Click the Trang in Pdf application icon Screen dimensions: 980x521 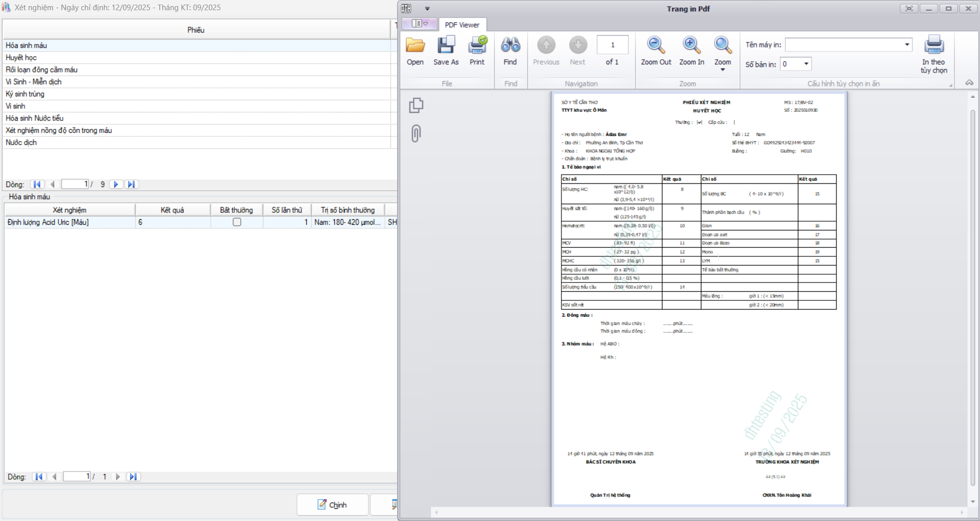coord(406,9)
